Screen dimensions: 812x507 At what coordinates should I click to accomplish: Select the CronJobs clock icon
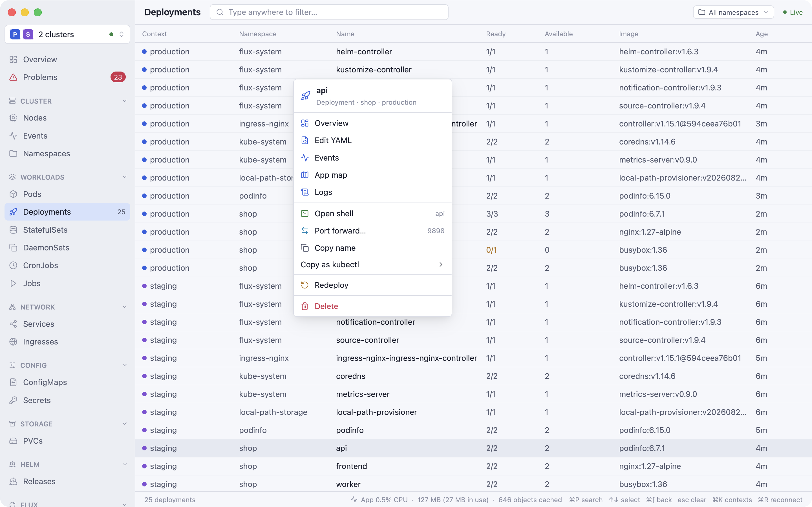click(x=13, y=265)
